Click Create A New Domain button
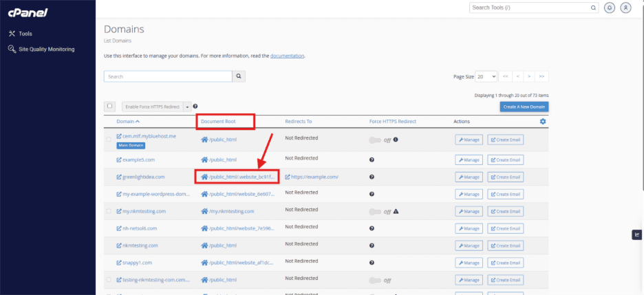Screen dimensions: 644x295 [524, 107]
